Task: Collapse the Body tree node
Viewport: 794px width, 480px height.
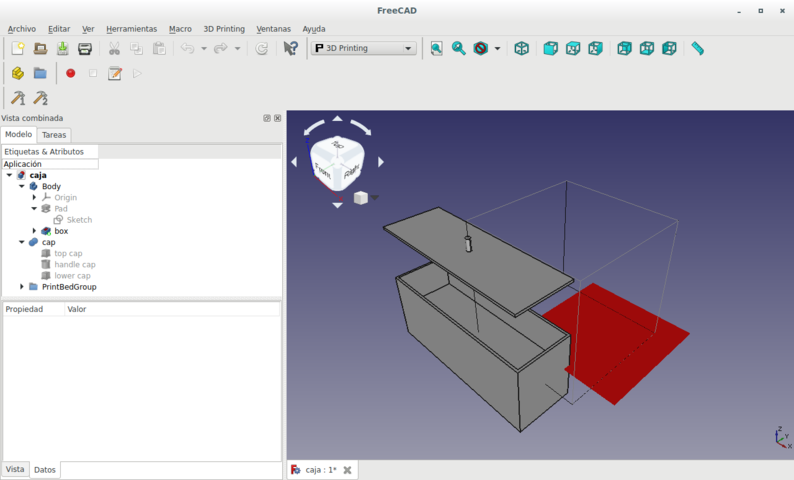Action: (x=22, y=186)
